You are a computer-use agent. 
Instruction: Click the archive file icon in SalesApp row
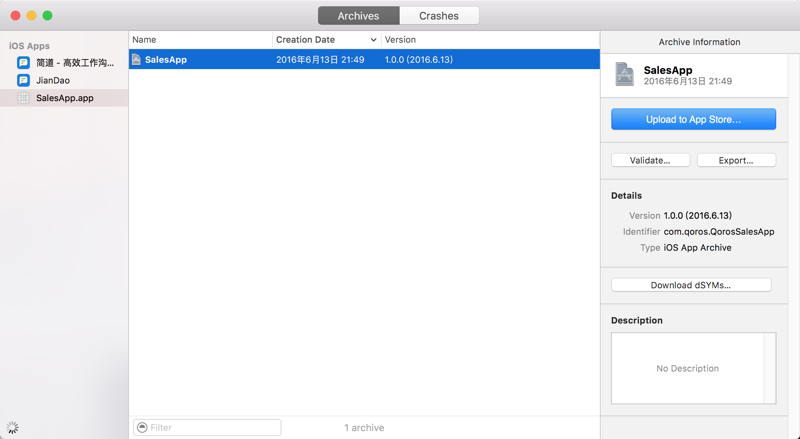pyautogui.click(x=136, y=59)
